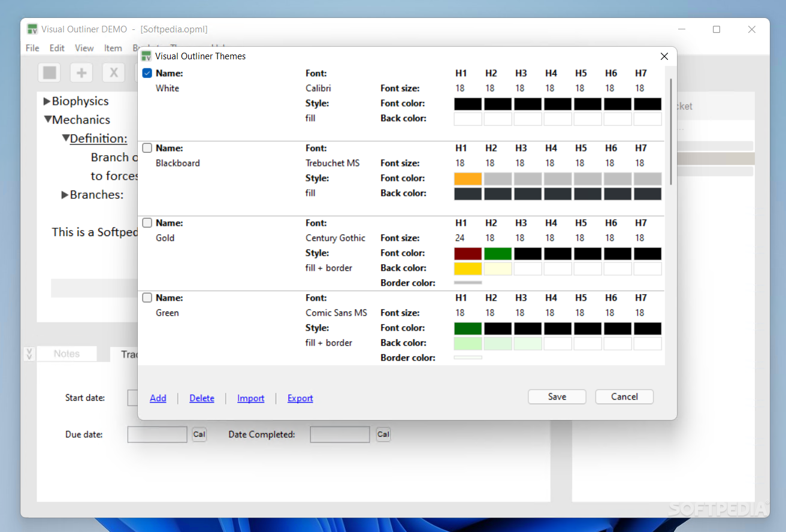Click Gold theme H1 font size 24
The width and height of the screenshot is (786, 532).
tap(460, 238)
